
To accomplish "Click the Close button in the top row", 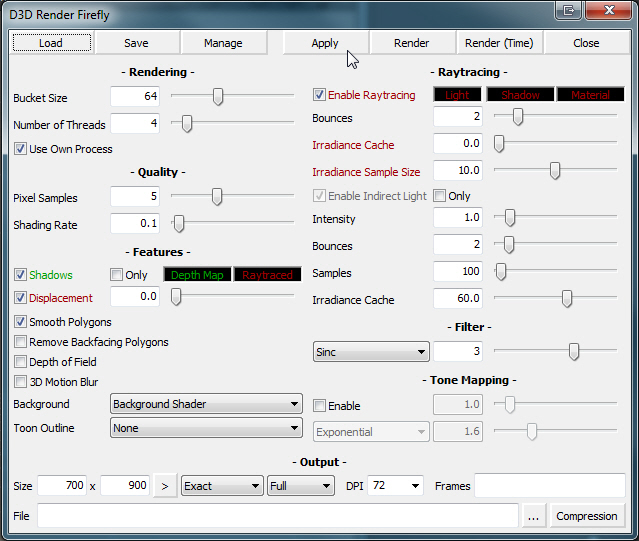I will 586,43.
